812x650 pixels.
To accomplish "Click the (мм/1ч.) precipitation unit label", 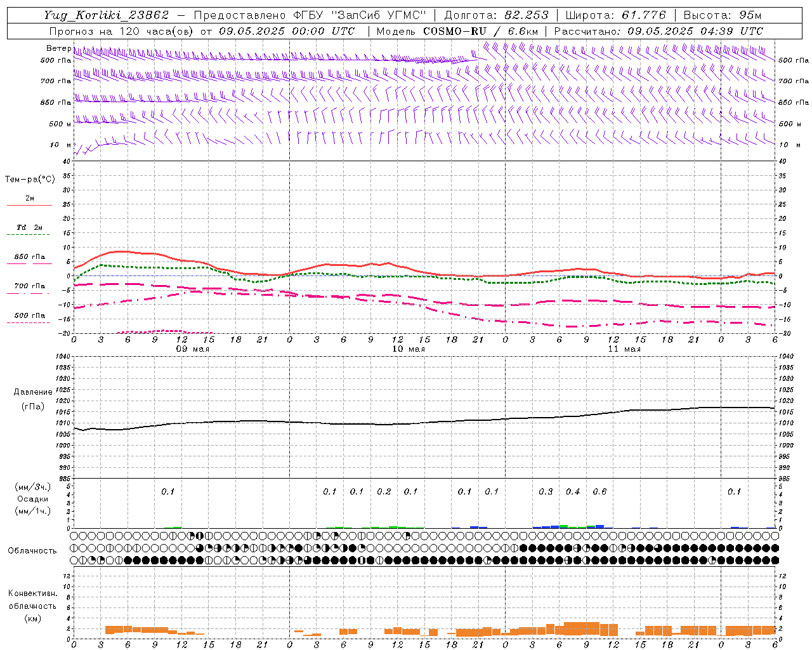I will tap(33, 511).
